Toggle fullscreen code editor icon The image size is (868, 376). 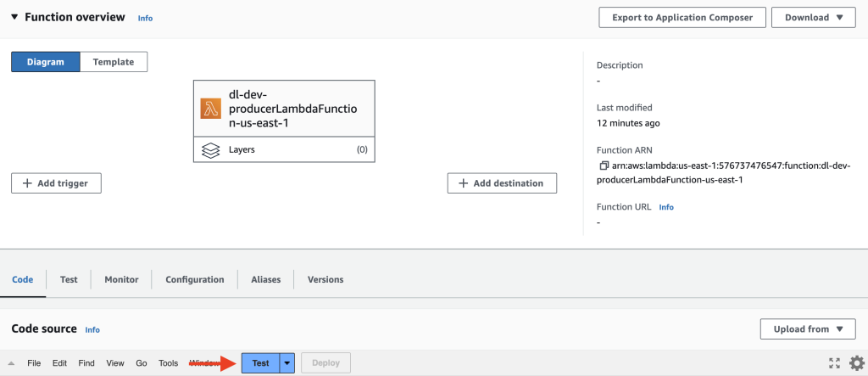point(834,363)
